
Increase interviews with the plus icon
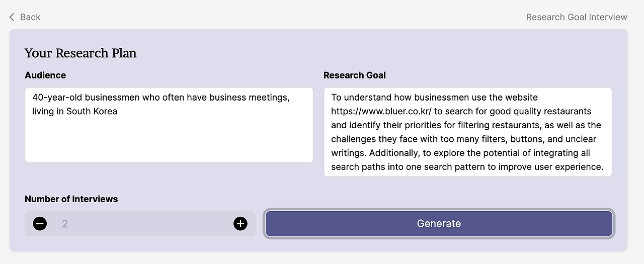[240, 224]
